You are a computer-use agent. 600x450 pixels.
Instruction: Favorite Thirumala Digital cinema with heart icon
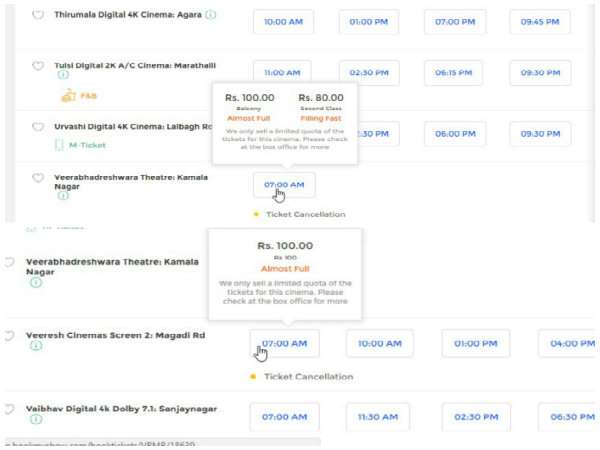click(38, 16)
